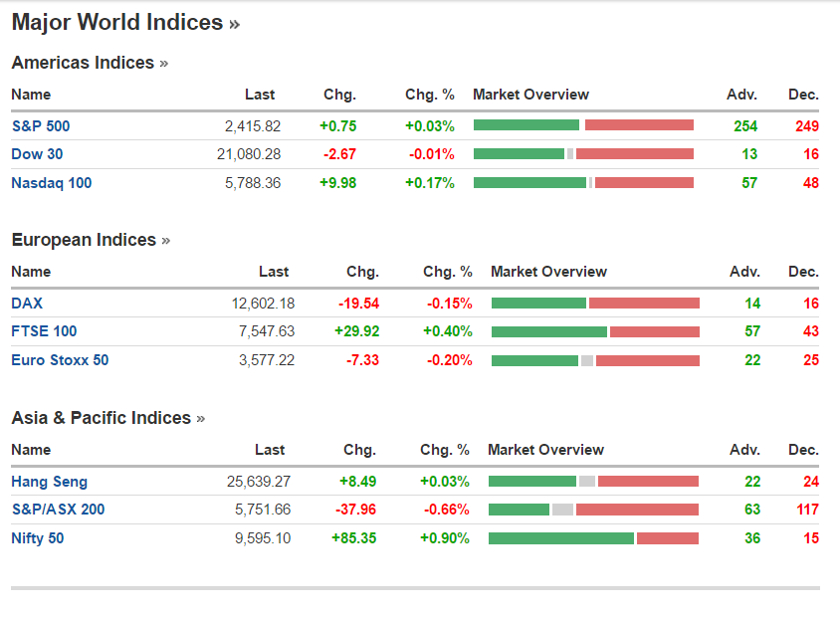Open the Nifty 50 index
Viewport: 840px width, 617px height.
coord(38,538)
